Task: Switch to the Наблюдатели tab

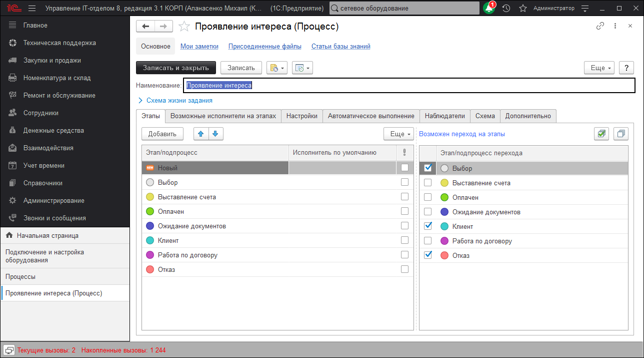Action: click(444, 116)
